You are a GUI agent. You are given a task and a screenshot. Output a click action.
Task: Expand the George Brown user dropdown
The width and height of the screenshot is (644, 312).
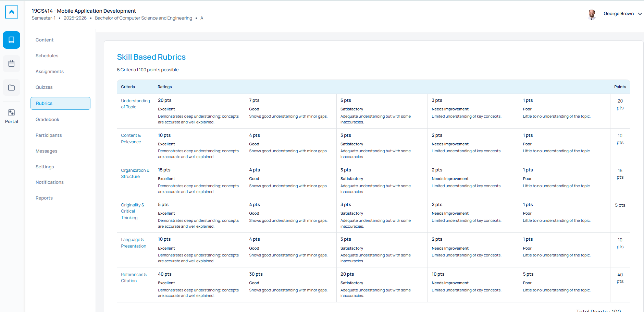click(640, 14)
